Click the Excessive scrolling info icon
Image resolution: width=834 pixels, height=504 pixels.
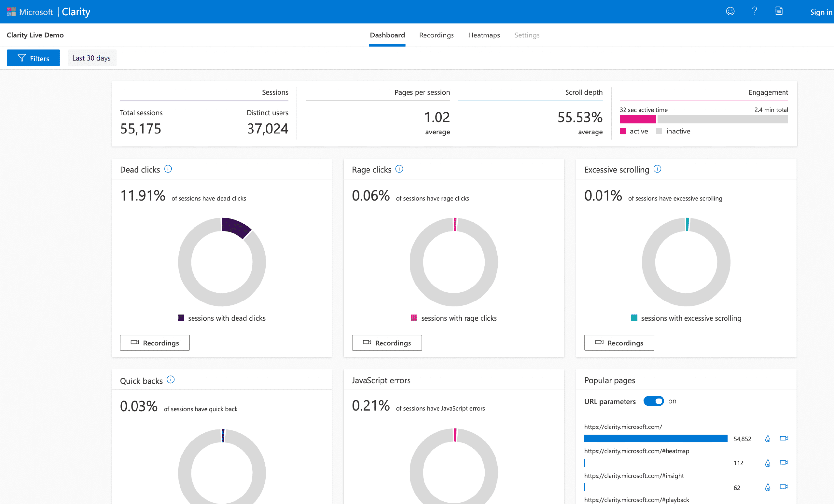click(x=657, y=169)
